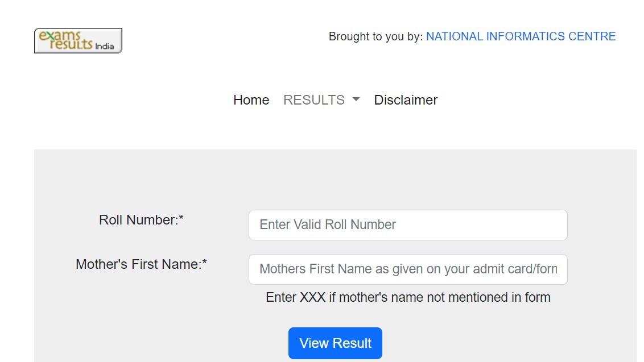Open the NATIONAL INFORMATICS CENTRE link

click(521, 36)
